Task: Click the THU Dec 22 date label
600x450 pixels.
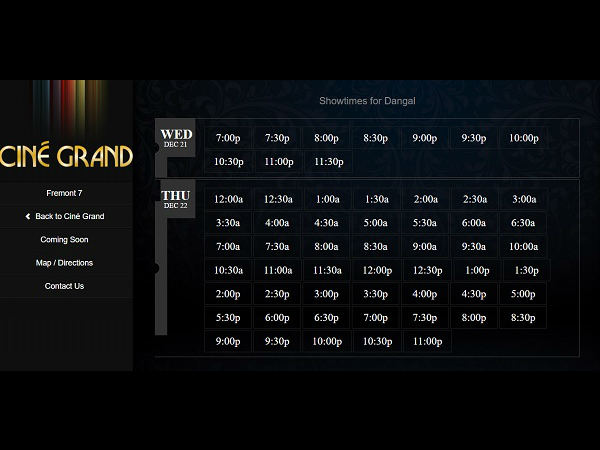Action: click(175, 199)
